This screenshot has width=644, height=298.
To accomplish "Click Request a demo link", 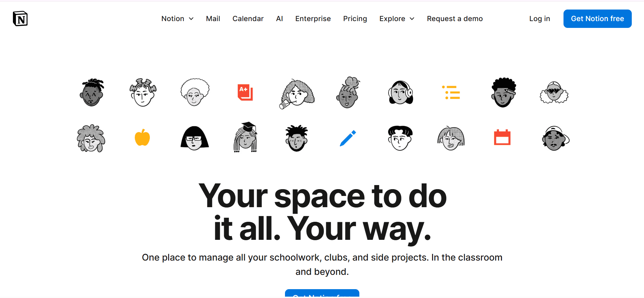I will click(455, 19).
